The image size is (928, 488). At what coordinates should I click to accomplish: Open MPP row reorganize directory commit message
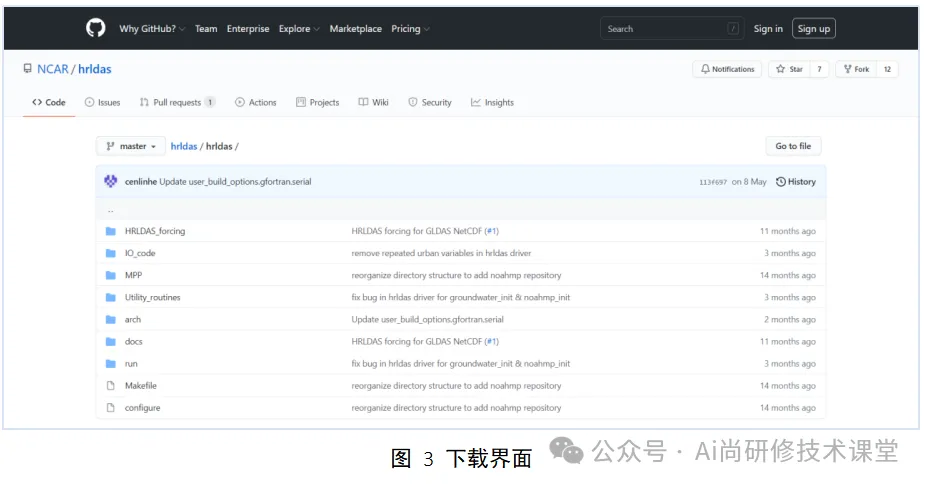[x=456, y=275]
